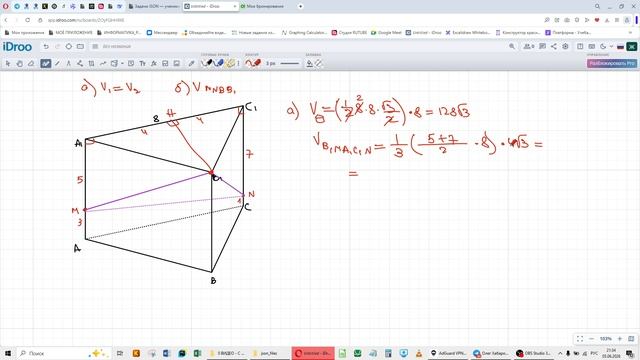640x360 pixels.
Task: Open the Windows Start menu
Action: (x=8, y=353)
